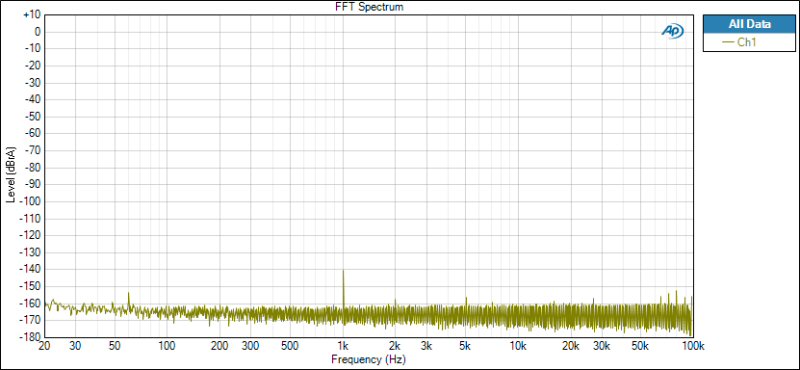
Task: Click the AP logo icon
Action: pyautogui.click(x=672, y=31)
